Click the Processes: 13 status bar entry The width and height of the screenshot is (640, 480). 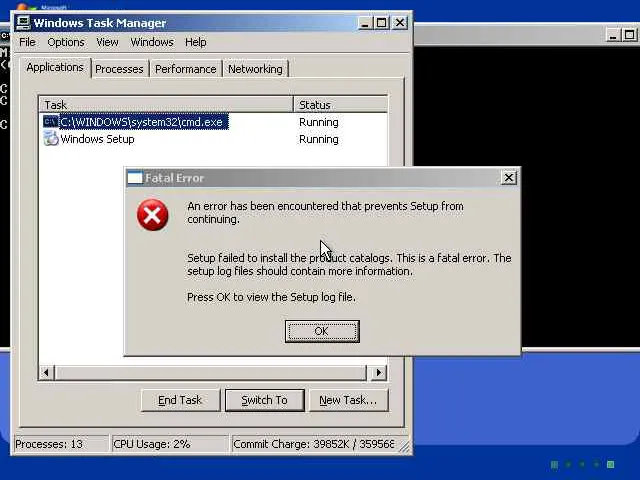[61, 444]
